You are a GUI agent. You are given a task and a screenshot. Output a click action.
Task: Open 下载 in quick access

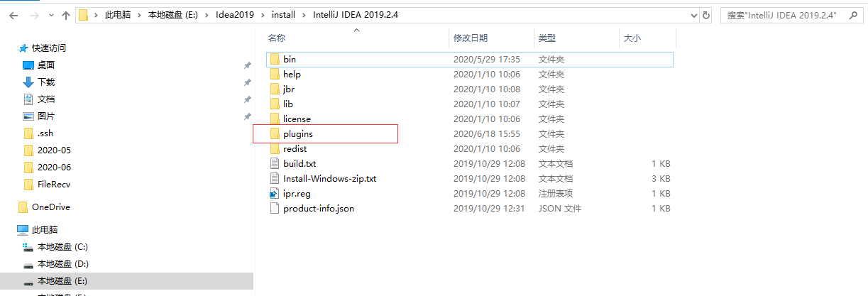coord(46,82)
